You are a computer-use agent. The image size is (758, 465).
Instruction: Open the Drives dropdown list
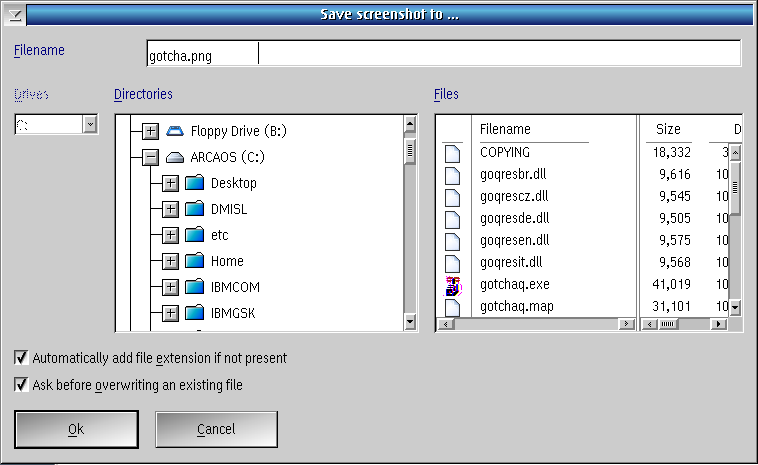click(90, 124)
